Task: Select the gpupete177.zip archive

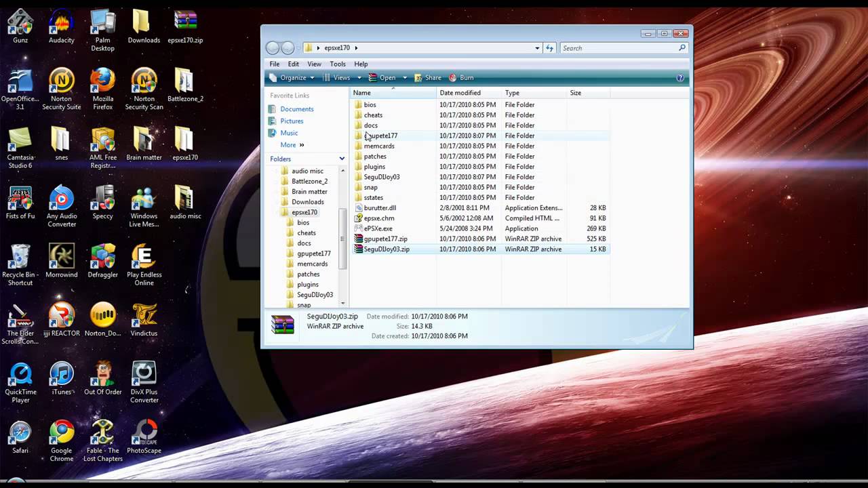Action: coord(384,239)
